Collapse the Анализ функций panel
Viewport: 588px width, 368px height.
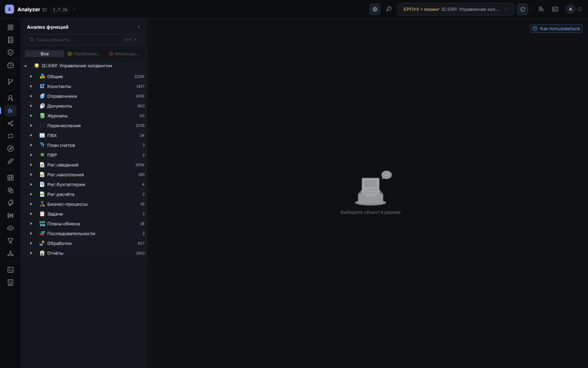coord(139,27)
